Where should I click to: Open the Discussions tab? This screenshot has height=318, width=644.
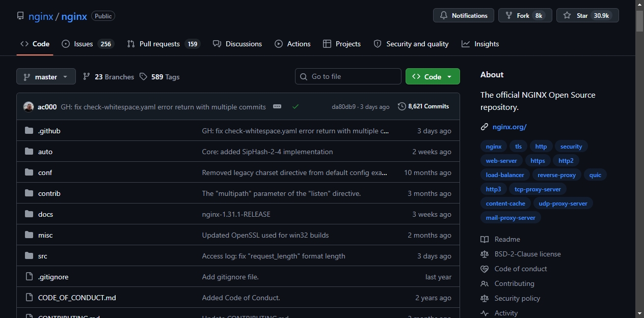(237, 44)
